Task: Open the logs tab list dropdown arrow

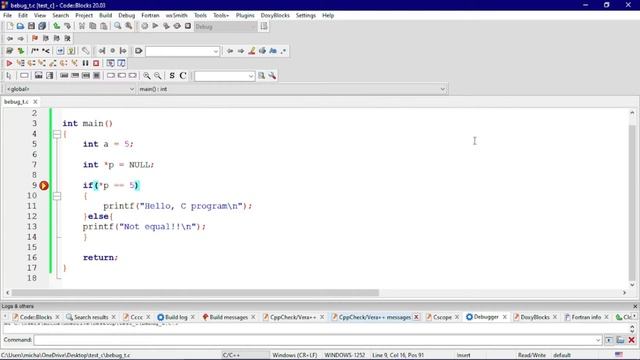Action: coord(634,316)
